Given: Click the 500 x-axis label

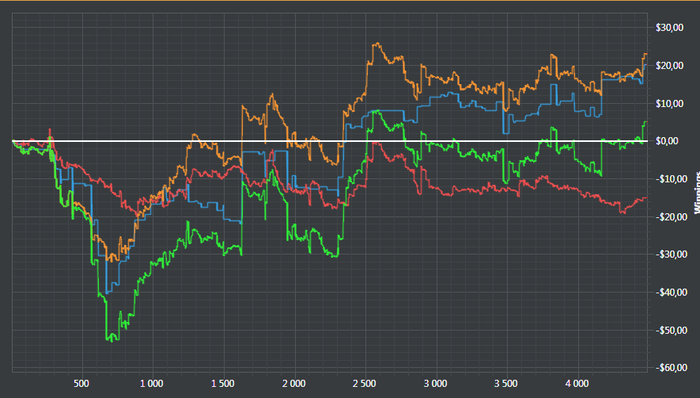Looking at the screenshot, I should click(x=82, y=383).
